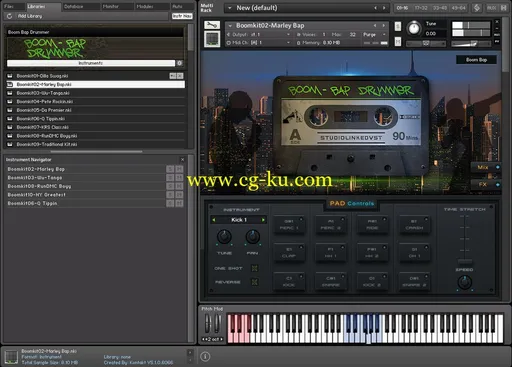Click the 17-32 rack page button

(x=421, y=8)
